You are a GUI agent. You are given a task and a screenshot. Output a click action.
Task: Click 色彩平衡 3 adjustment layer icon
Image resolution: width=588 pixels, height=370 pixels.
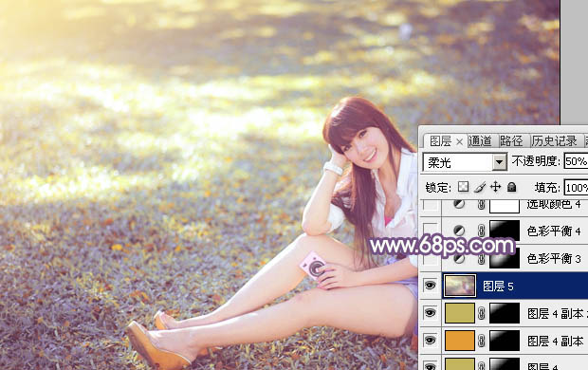click(x=459, y=259)
